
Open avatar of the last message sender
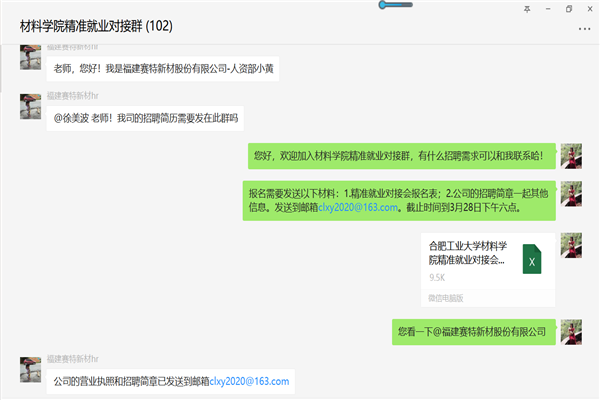point(30,369)
